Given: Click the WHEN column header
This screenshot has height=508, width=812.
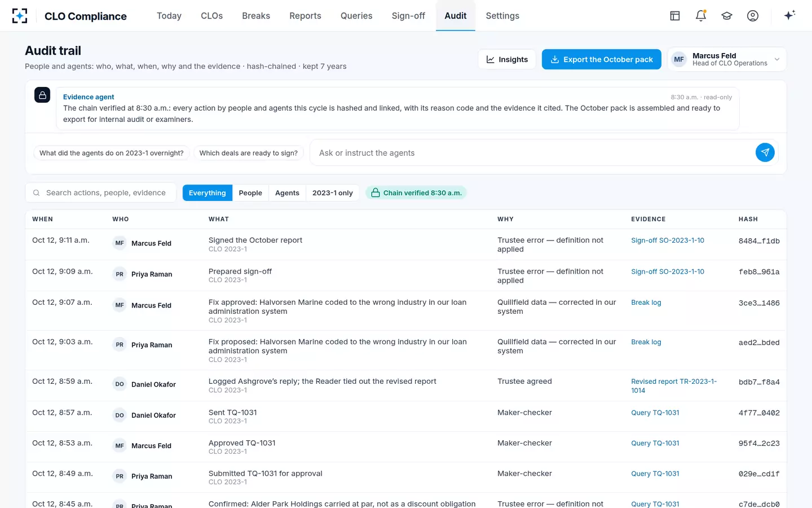Looking at the screenshot, I should 42,219.
